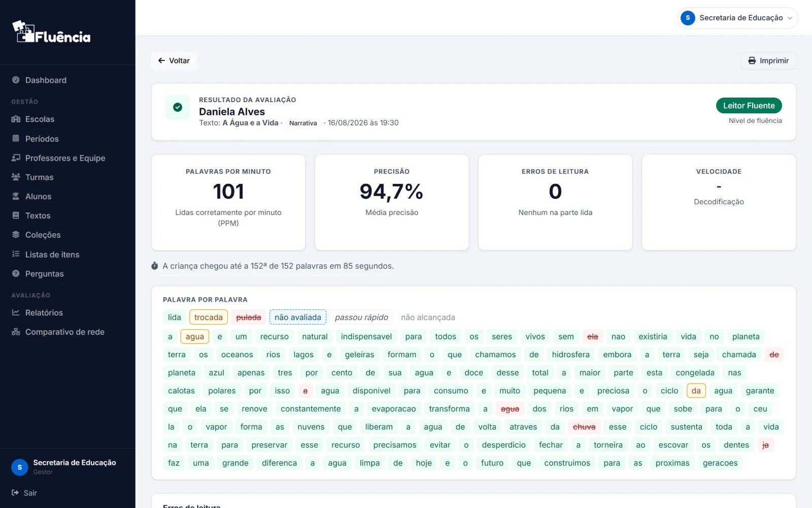This screenshot has width=812, height=508.
Task: Click the Comparativo de rede icon
Action: click(16, 332)
